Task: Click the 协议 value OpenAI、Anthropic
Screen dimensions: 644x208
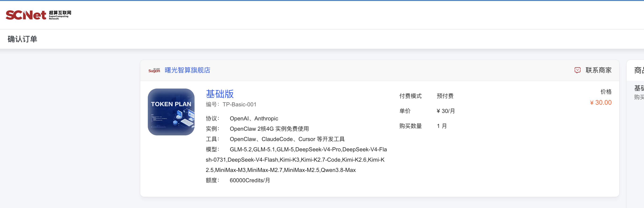Action: [x=254, y=118]
